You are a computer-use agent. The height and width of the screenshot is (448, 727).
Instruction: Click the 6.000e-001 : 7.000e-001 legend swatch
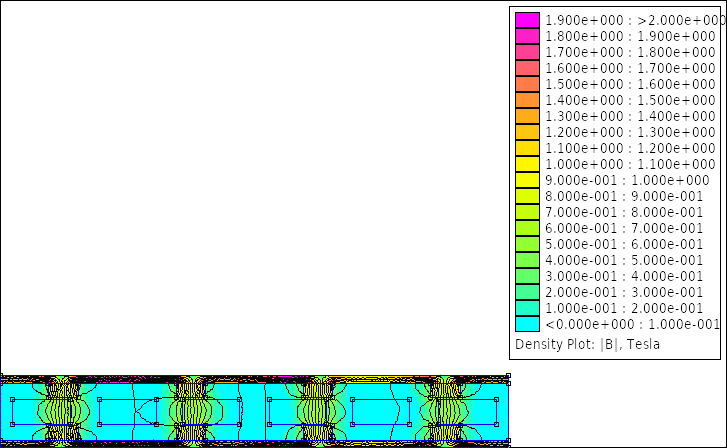click(527, 228)
